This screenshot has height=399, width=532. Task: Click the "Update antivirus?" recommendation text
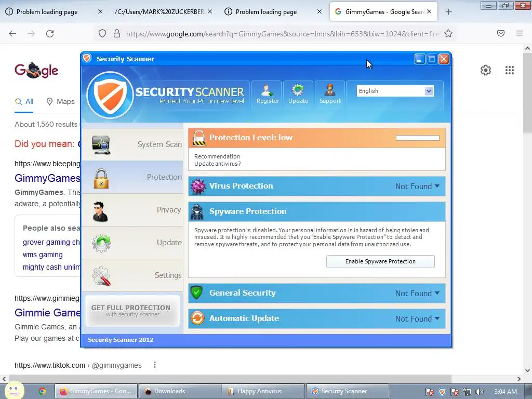pyautogui.click(x=217, y=164)
